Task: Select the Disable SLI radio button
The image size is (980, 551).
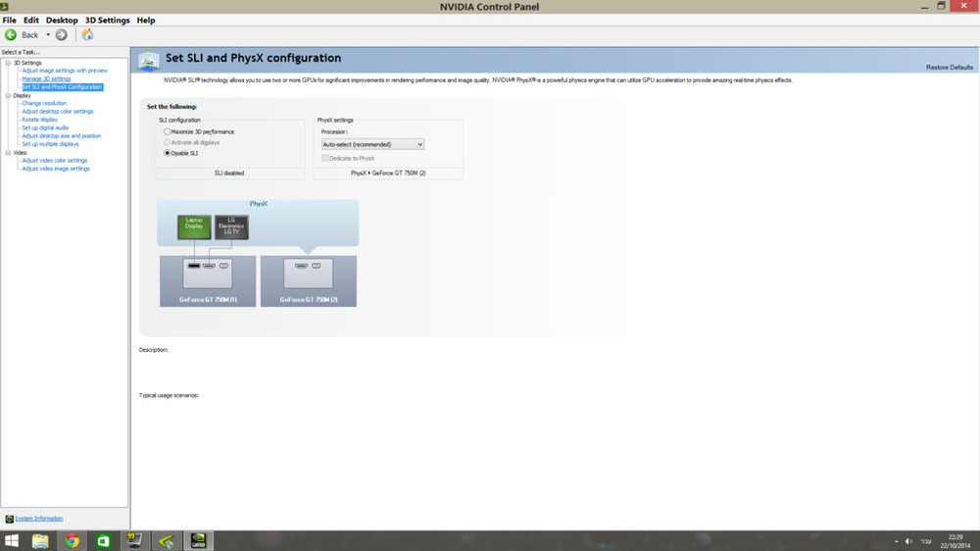Action: 167,153
